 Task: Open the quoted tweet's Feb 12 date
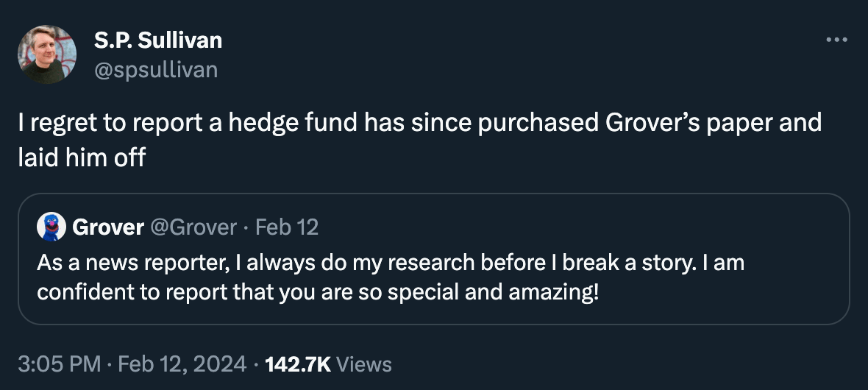(x=287, y=227)
